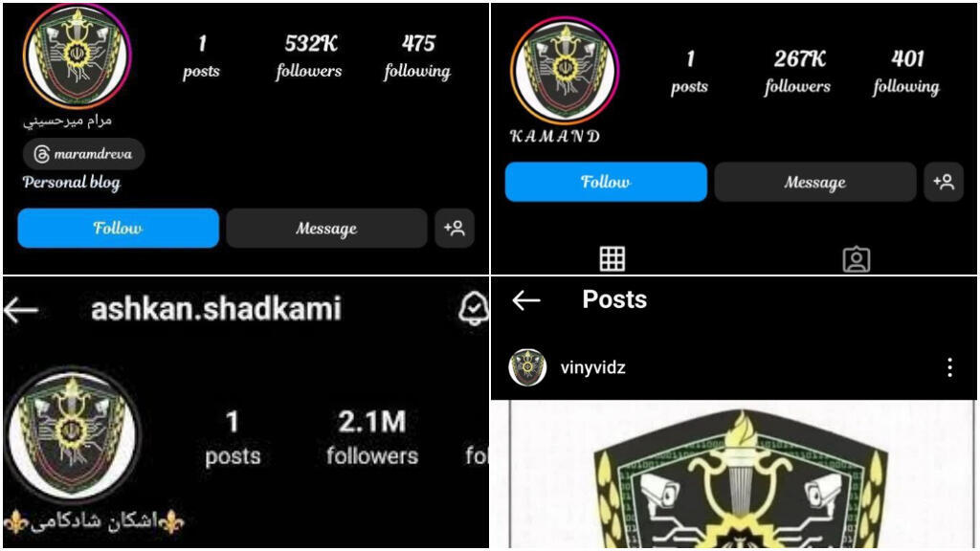Follow the KAMAND profile
Viewport: 980px width, 551px height.
point(606,182)
